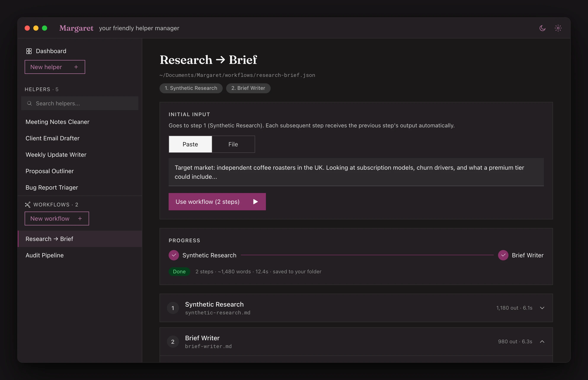Click the search magnifier icon
Image resolution: width=588 pixels, height=380 pixels.
pyautogui.click(x=29, y=103)
